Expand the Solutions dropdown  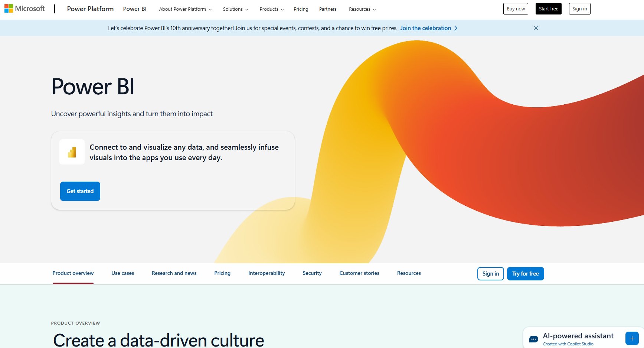pyautogui.click(x=235, y=9)
